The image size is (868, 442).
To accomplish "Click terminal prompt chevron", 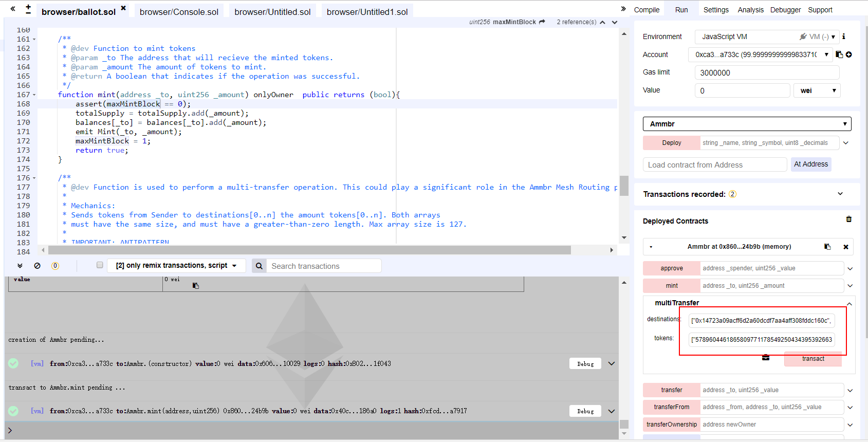I will click(x=10, y=431).
